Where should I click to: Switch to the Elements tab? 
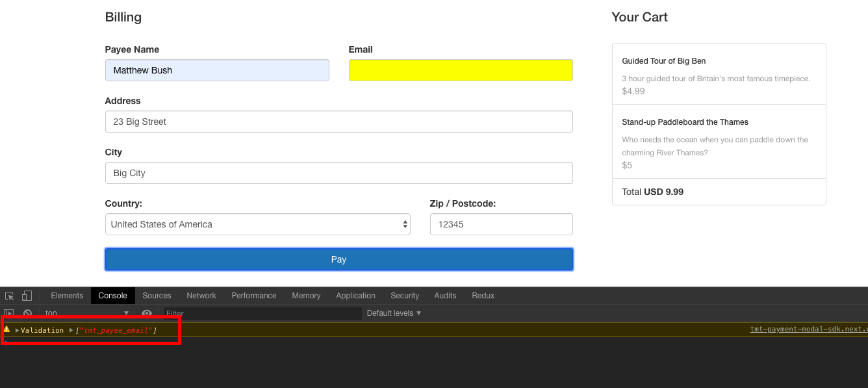click(x=67, y=296)
